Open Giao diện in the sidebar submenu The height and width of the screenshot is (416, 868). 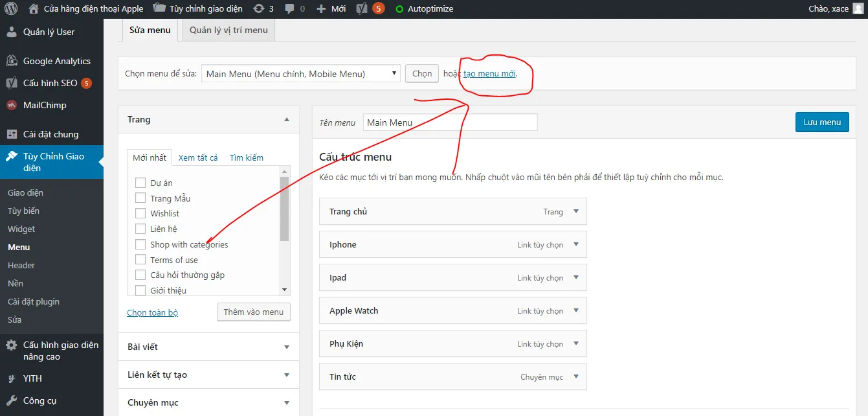click(x=25, y=192)
